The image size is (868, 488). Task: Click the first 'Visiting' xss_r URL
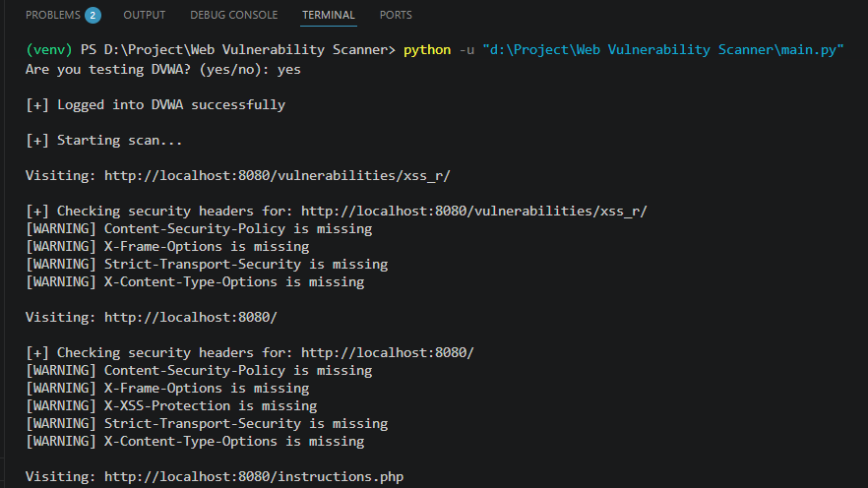coord(277,176)
